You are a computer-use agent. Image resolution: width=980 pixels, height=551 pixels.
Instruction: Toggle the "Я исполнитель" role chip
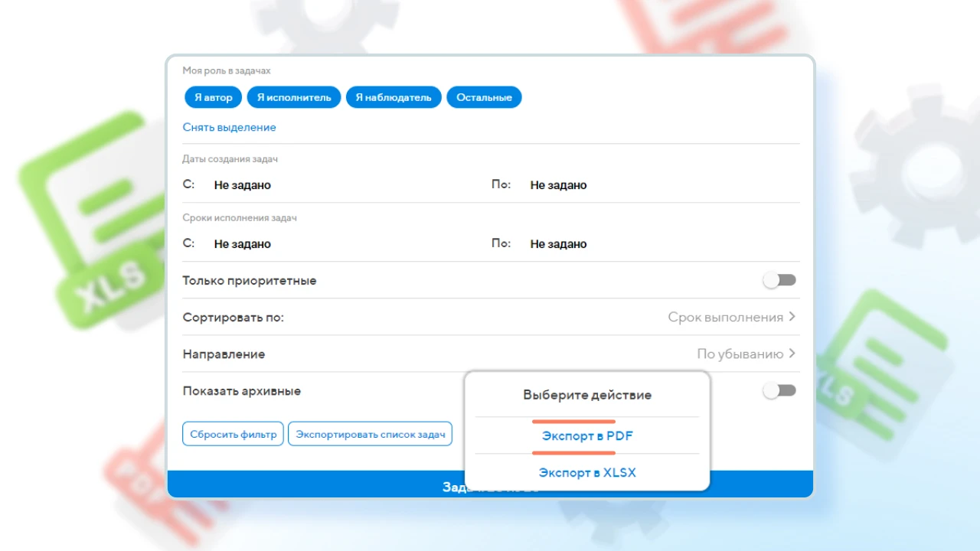click(294, 97)
